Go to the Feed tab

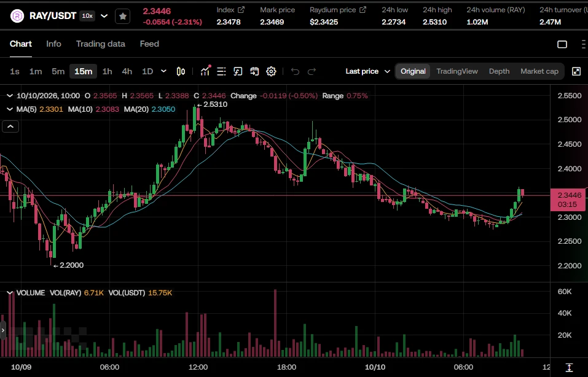(x=149, y=44)
